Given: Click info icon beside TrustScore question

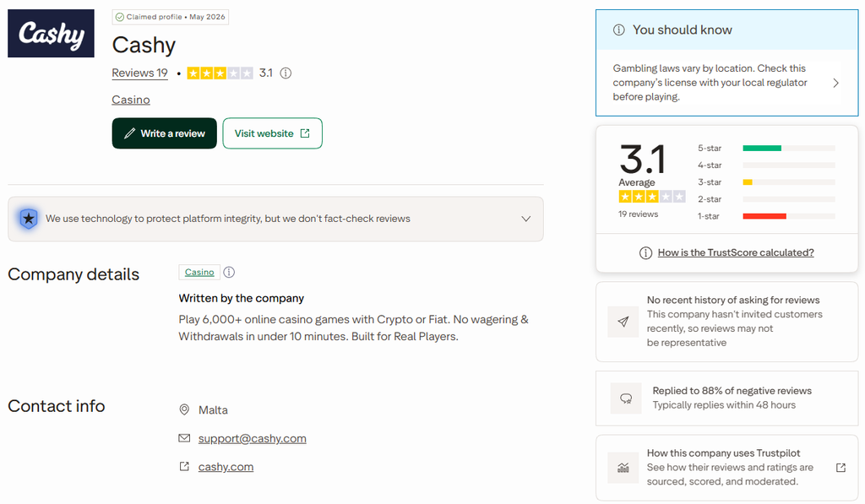Looking at the screenshot, I should 645,253.
